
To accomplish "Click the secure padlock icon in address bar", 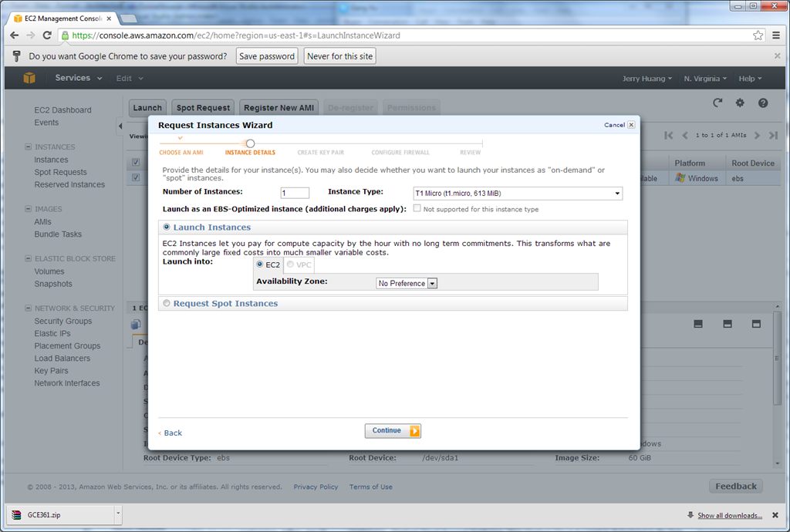I will pos(65,35).
